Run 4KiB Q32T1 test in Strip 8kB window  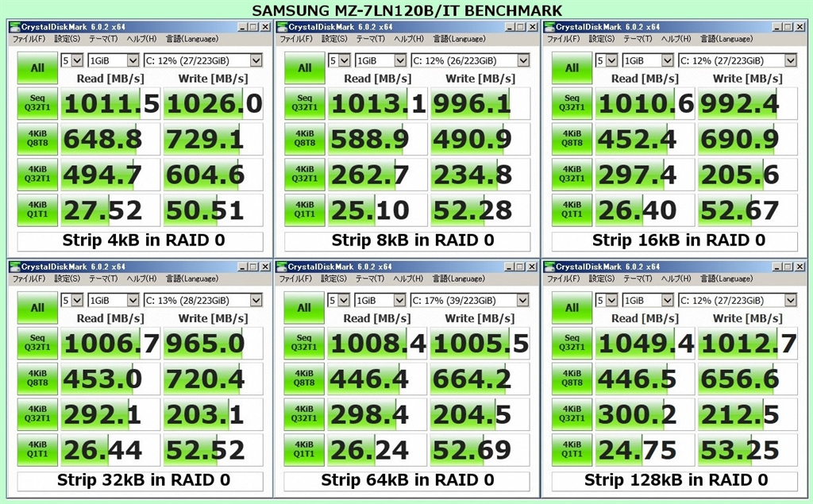click(305, 175)
